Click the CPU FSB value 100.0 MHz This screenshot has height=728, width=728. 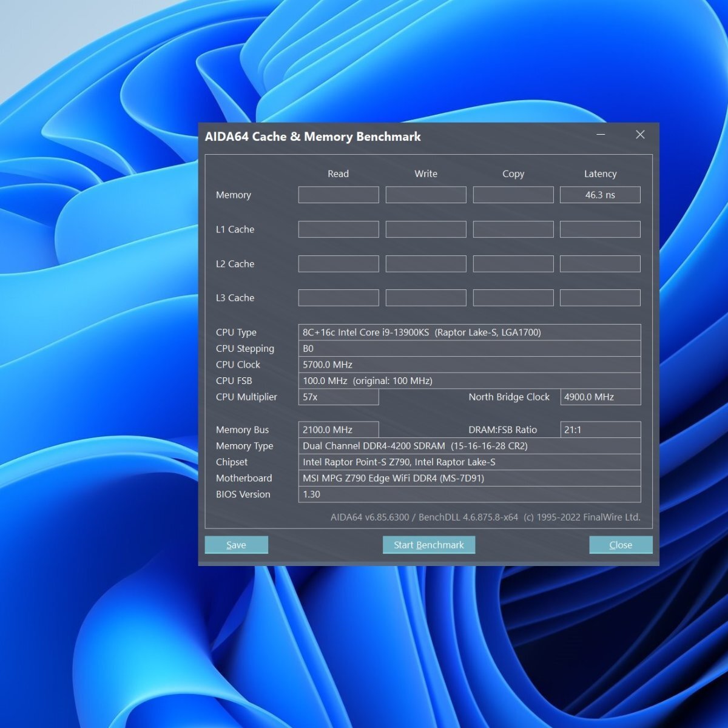[x=470, y=381]
